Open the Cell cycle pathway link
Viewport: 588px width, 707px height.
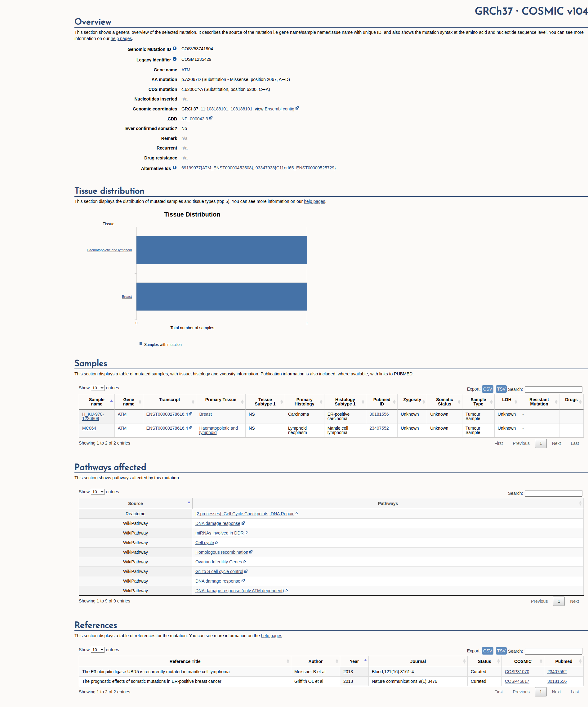pos(205,542)
